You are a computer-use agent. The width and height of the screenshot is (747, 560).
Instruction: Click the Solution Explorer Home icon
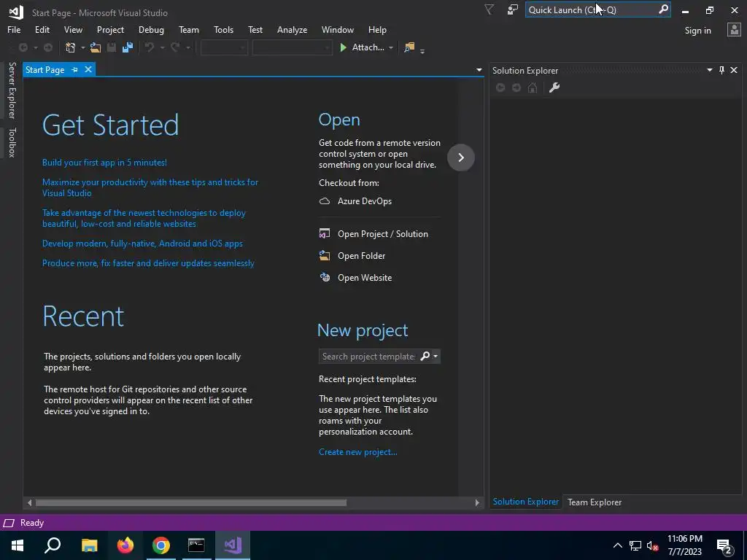pos(533,87)
